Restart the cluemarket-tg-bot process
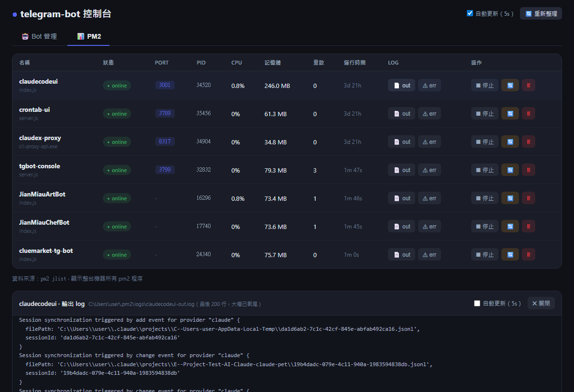This screenshot has width=574, height=392. (510, 255)
